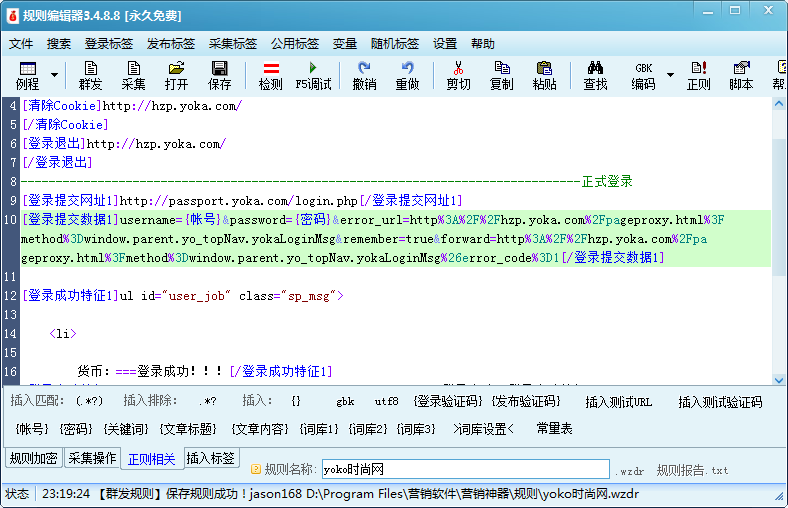Copy with the 复制 icon
Screen dimensions: 788x508
coord(502,75)
